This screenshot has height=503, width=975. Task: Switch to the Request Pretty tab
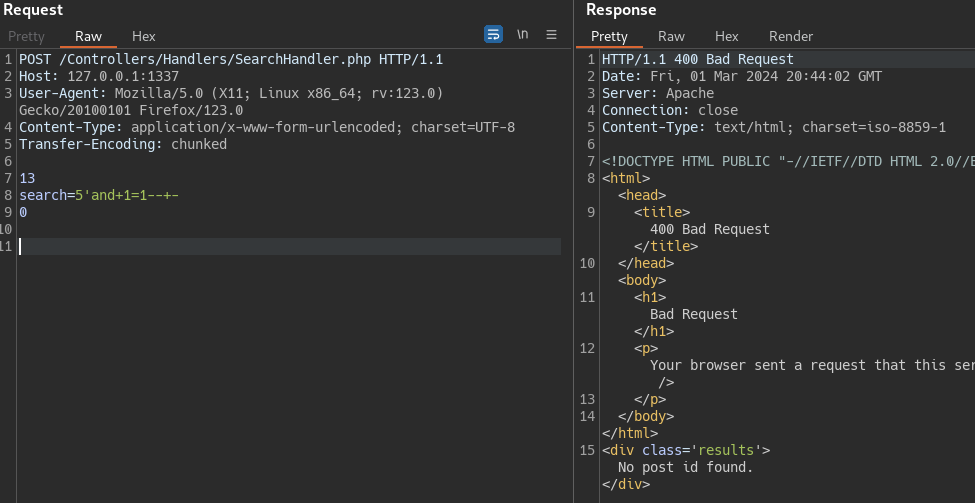tap(27, 36)
